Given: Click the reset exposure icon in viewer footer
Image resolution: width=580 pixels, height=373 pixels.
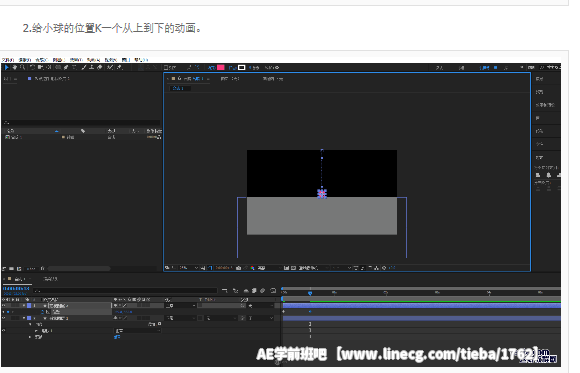Looking at the screenshot, I should pyautogui.click(x=384, y=268).
